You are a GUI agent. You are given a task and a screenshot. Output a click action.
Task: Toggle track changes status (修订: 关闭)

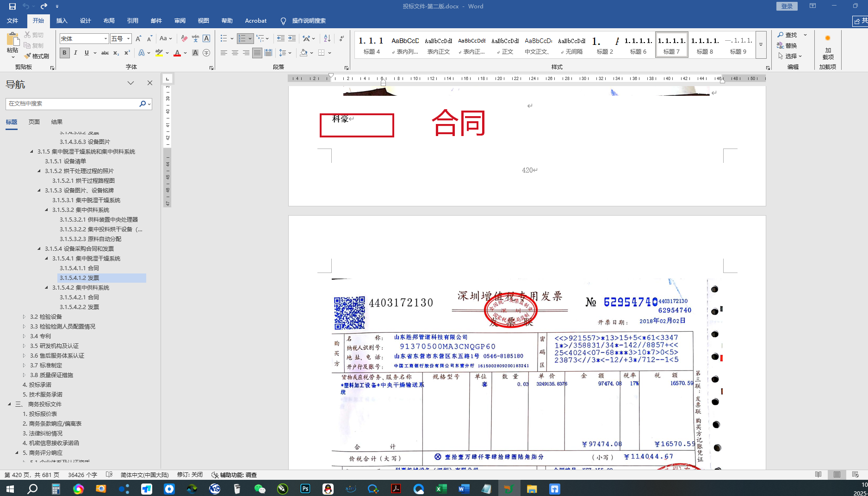[190, 475]
